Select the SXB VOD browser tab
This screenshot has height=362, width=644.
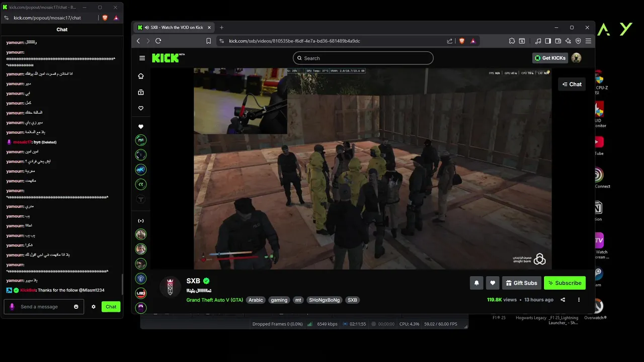coord(174,27)
